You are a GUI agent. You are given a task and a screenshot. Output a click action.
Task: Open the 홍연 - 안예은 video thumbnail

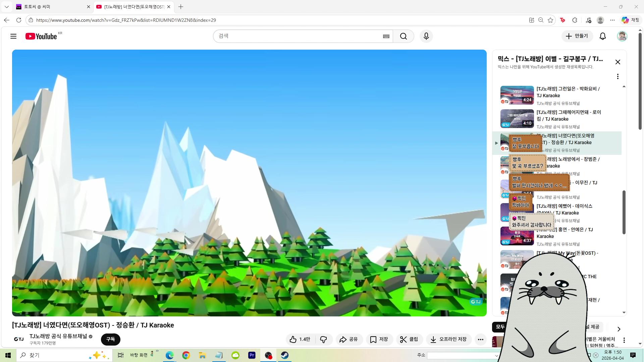[x=517, y=236]
